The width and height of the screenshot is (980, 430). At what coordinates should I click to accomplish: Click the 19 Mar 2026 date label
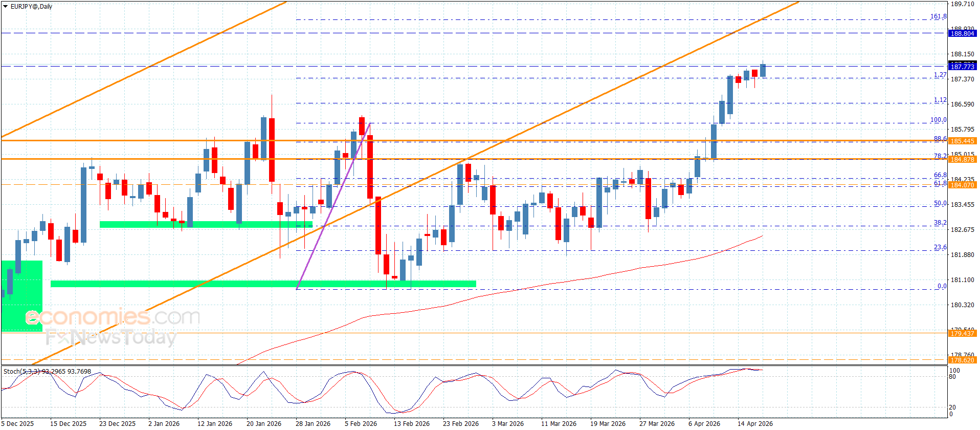[608, 424]
